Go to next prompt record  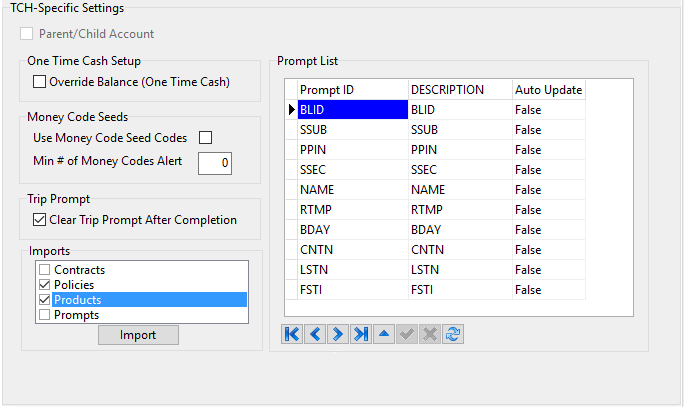(x=338, y=334)
